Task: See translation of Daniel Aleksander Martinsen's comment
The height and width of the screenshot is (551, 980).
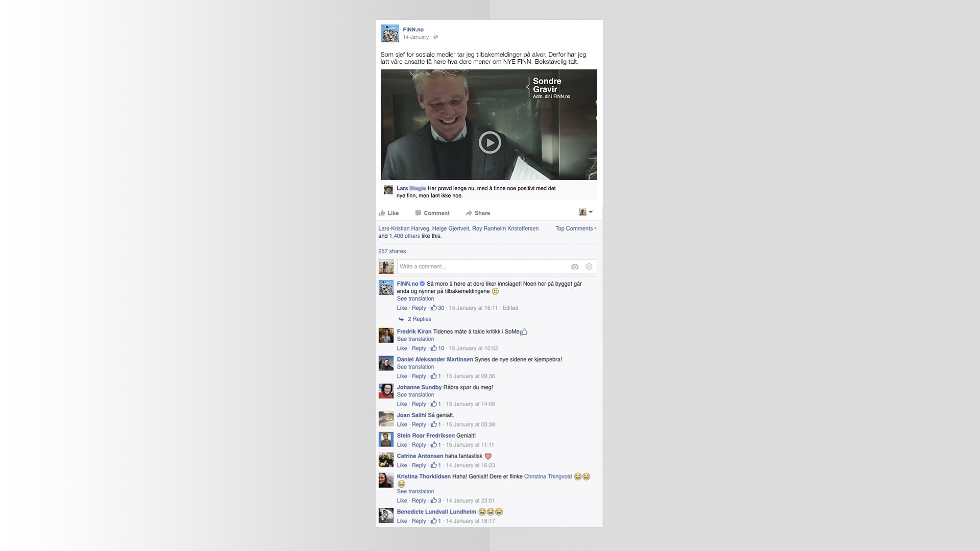Action: tap(415, 367)
